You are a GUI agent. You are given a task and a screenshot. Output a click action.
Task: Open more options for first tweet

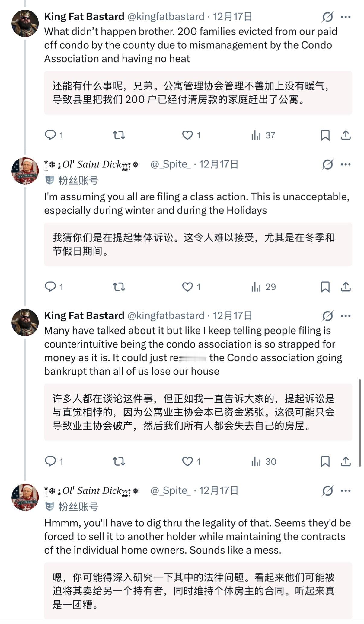[346, 17]
